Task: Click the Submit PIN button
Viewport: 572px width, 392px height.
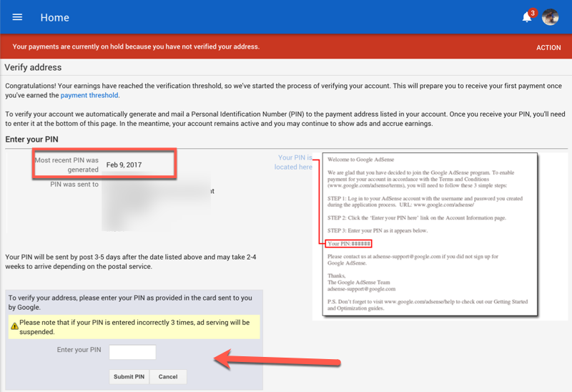Action: coord(129,377)
